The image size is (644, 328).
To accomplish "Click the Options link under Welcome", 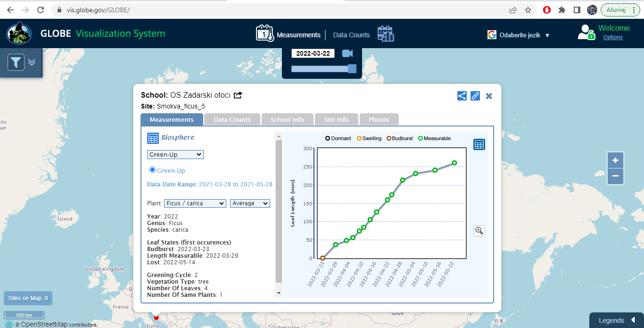I will click(613, 37).
